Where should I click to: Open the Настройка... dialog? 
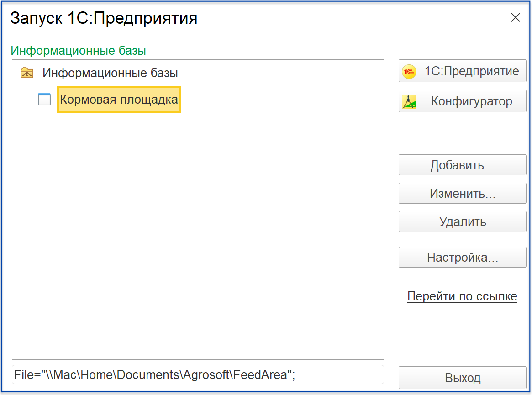coord(463,257)
